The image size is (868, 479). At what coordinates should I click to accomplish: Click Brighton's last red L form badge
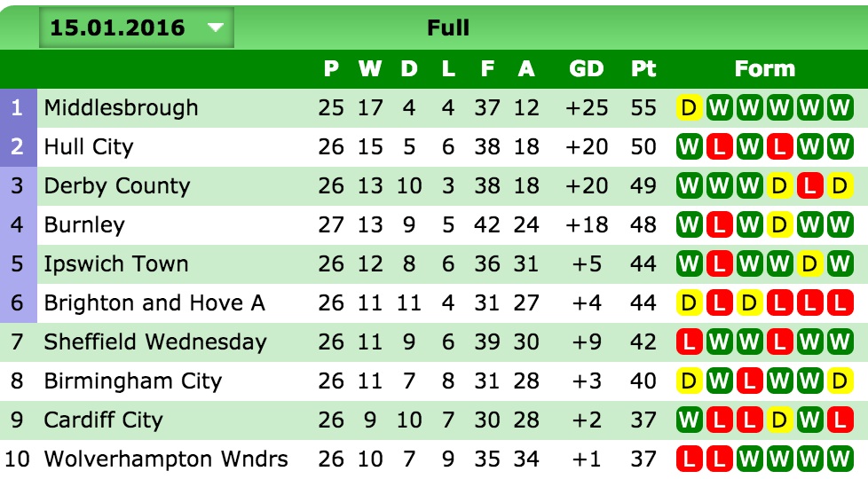point(840,303)
